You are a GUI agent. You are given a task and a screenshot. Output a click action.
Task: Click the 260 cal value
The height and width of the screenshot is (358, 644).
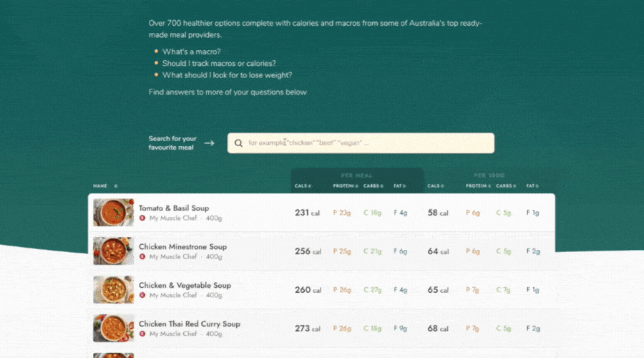pyautogui.click(x=308, y=290)
